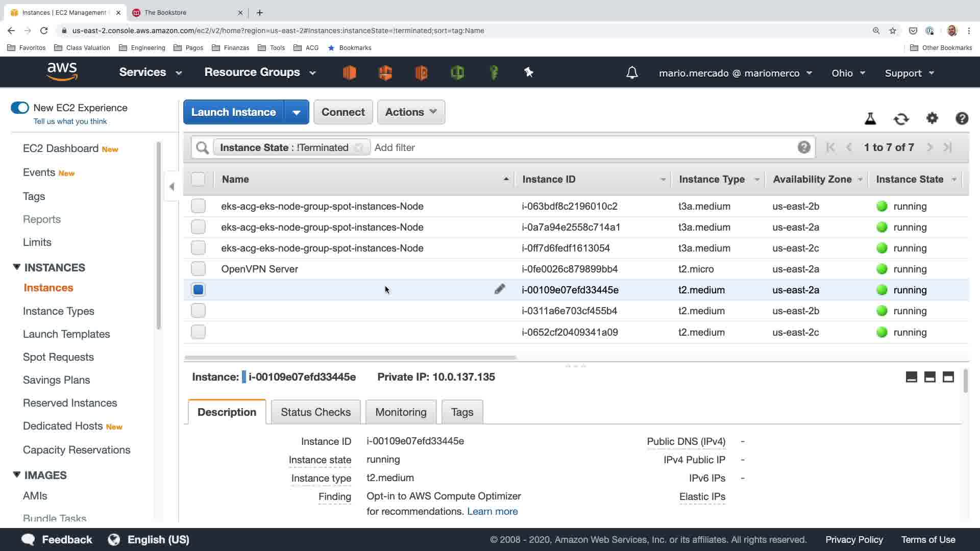Open the table settings gear icon
980x551 pixels.
tap(932, 118)
